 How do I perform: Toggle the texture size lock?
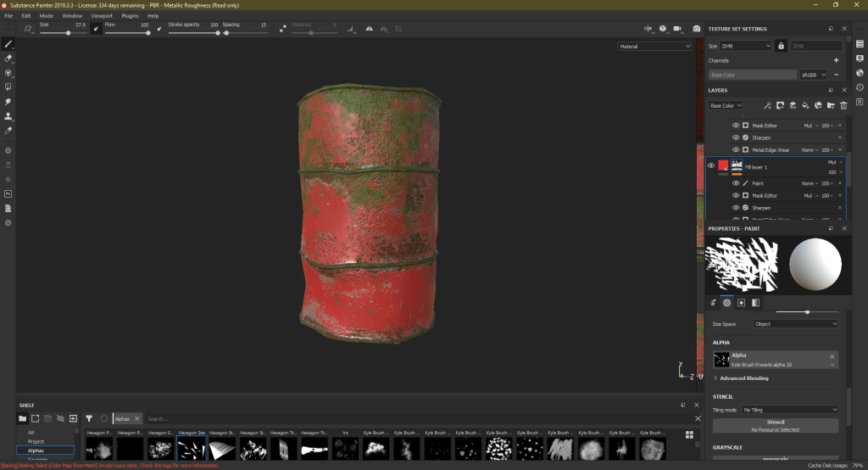[x=781, y=46]
